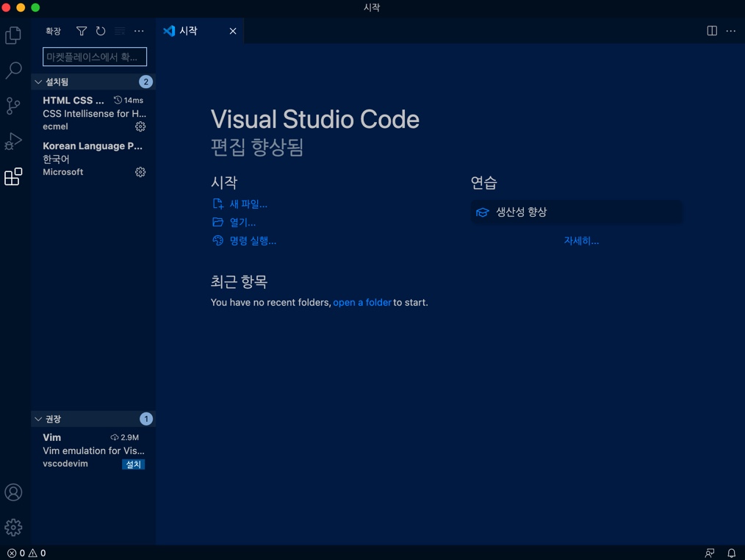Viewport: 745px width, 560px height.
Task: Select the 시작 editor tab
Action: coord(200,31)
